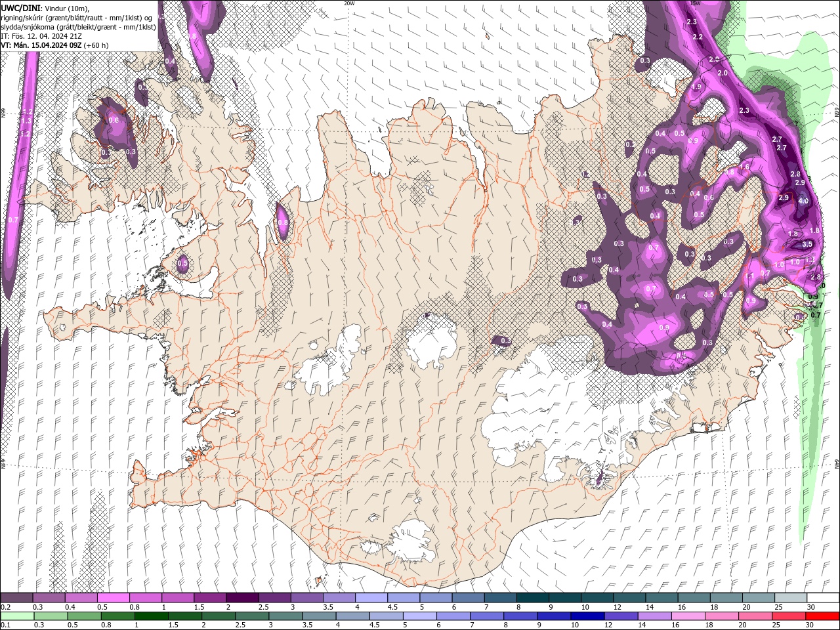Click the pale green swatch between 0.1 and 0.3
This screenshot has width=840, height=630.
click(x=17, y=616)
